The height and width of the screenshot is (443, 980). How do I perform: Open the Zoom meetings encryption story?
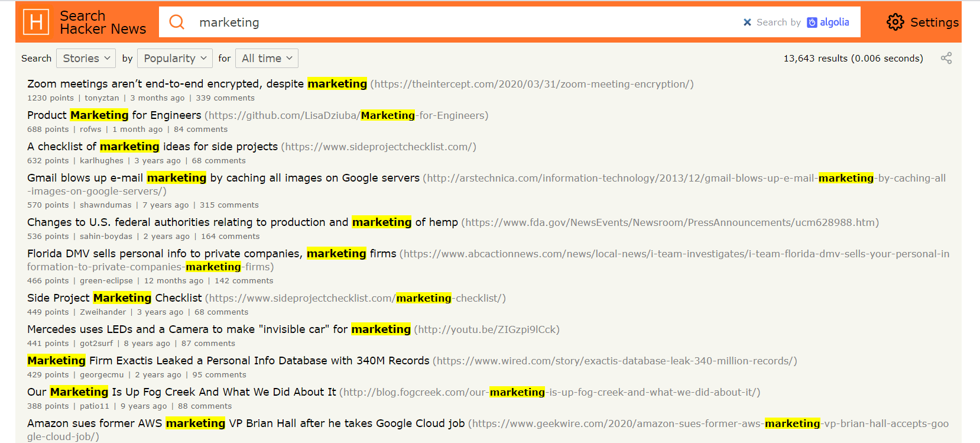pyautogui.click(x=197, y=84)
